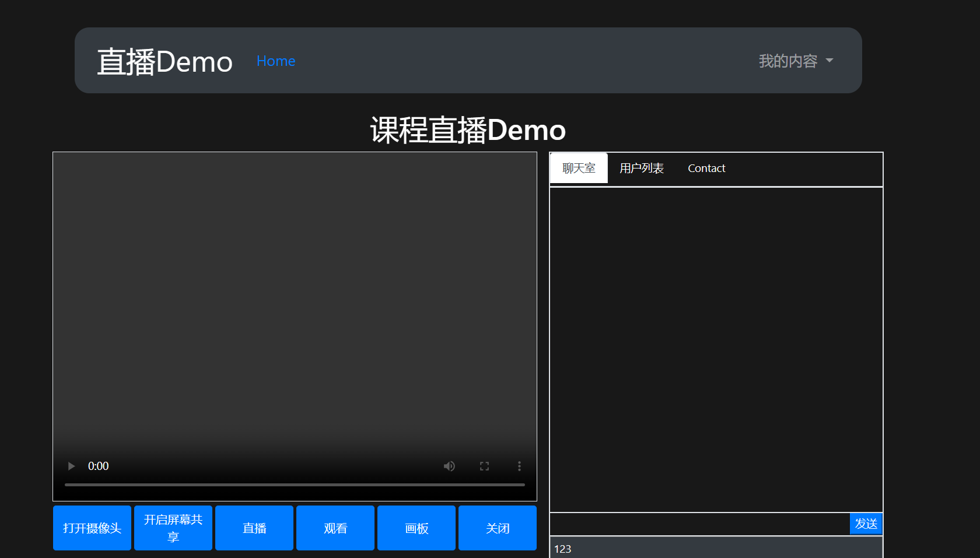Click the 关闭 button
Screen dimensions: 980x558
pyautogui.click(x=498, y=528)
